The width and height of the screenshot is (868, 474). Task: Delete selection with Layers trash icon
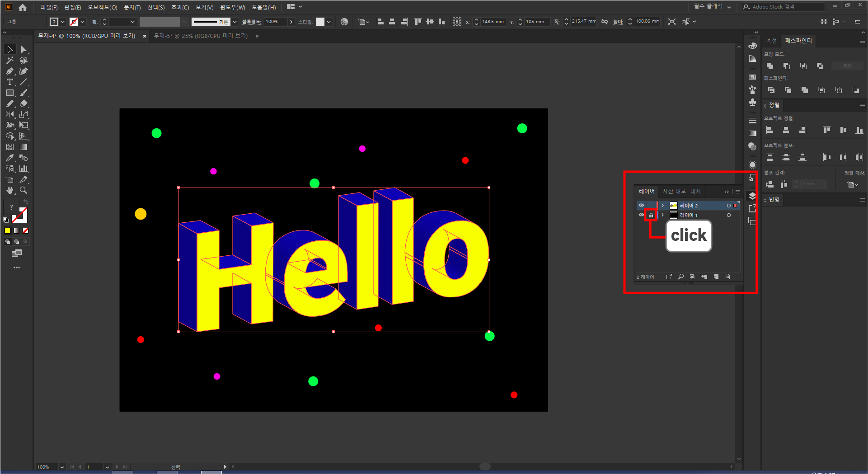coord(727,277)
